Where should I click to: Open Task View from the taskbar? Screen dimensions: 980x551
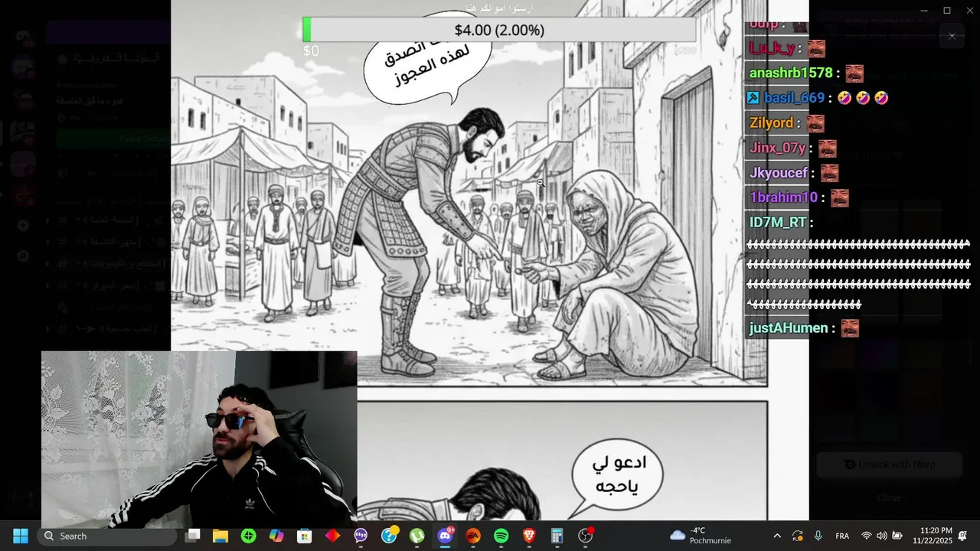tap(193, 536)
